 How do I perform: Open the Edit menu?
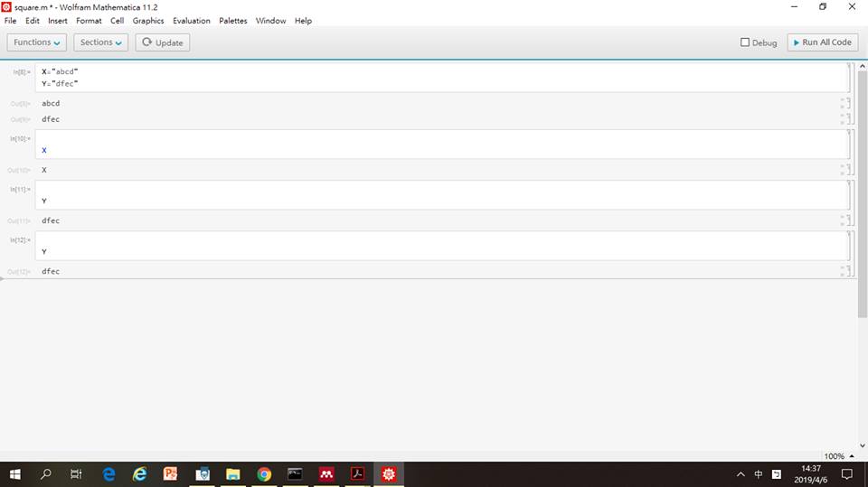pyautogui.click(x=33, y=21)
